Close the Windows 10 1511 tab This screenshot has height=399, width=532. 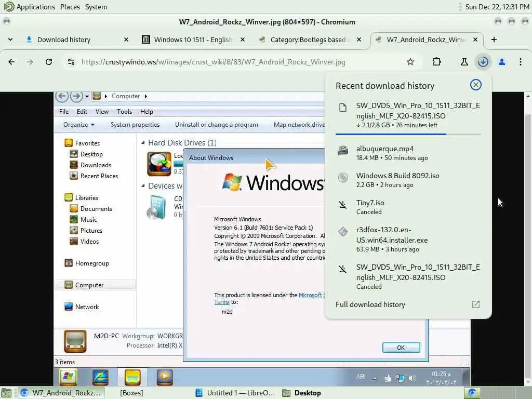pyautogui.click(x=243, y=39)
